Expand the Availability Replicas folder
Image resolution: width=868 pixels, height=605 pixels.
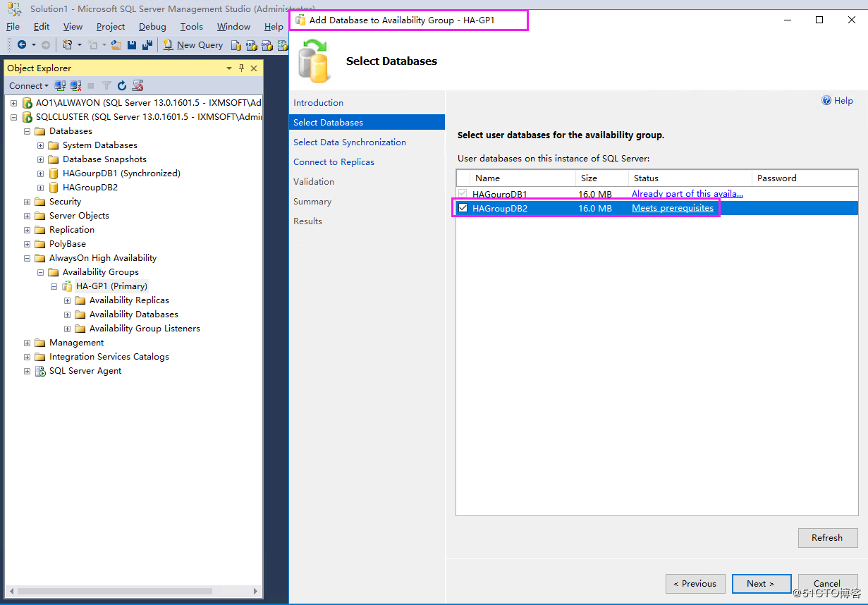[x=66, y=300]
